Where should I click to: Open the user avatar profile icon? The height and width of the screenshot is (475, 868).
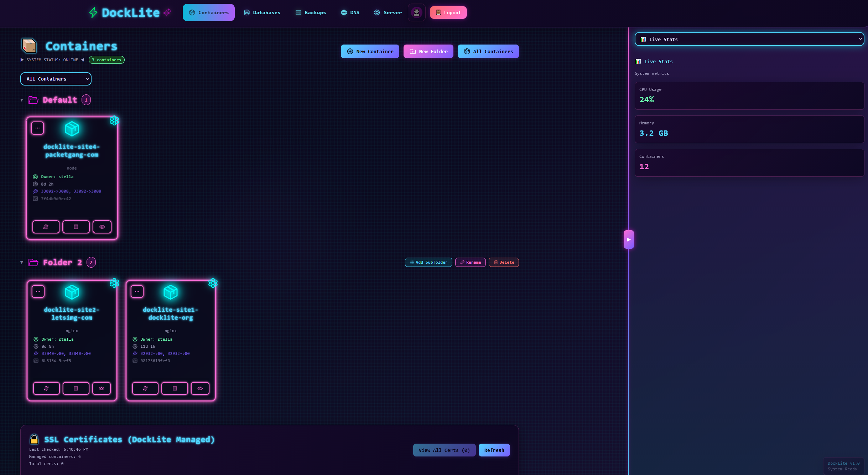(x=416, y=12)
